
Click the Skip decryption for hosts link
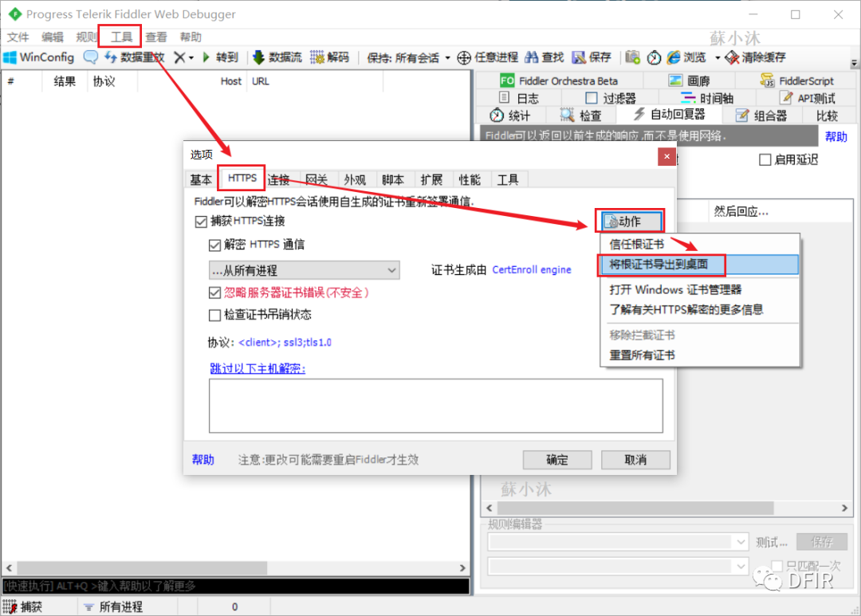[x=258, y=368]
